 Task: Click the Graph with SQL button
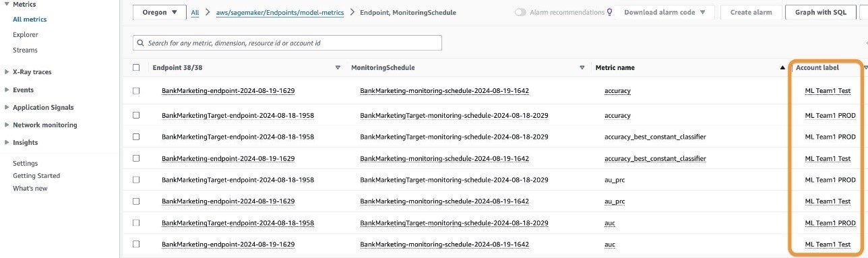click(x=820, y=12)
